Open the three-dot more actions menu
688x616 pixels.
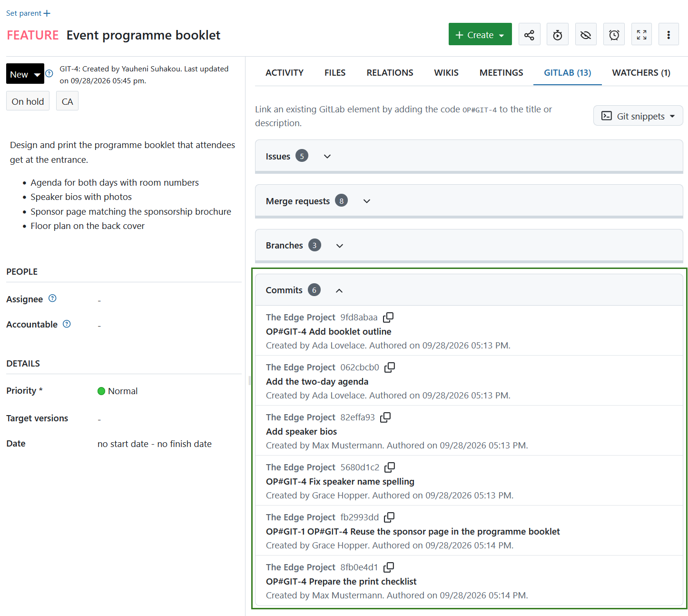tap(668, 35)
